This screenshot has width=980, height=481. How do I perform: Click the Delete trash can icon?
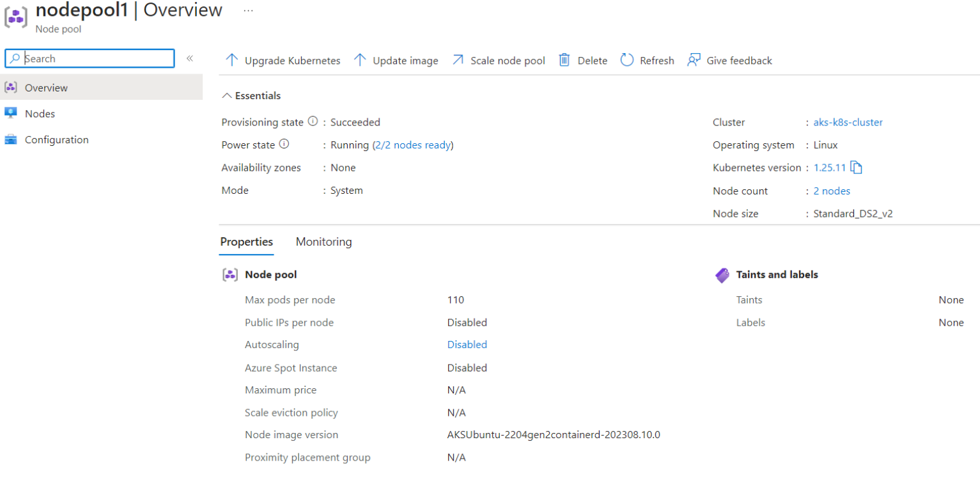click(x=564, y=60)
